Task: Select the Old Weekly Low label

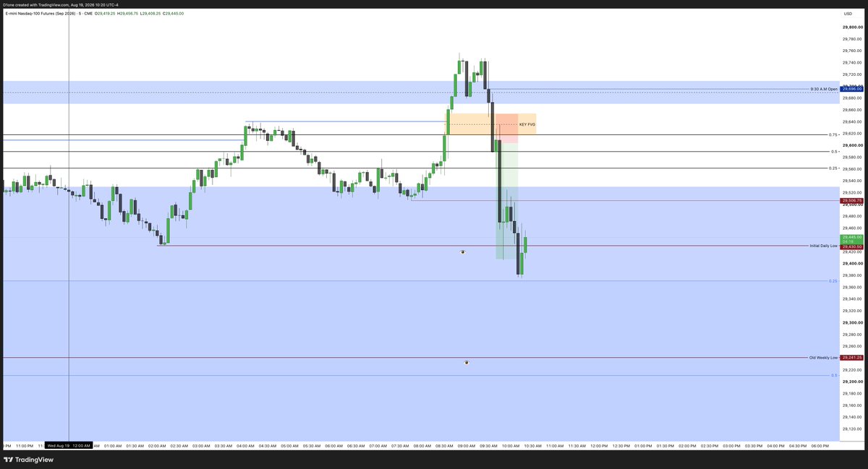Action: click(x=824, y=357)
